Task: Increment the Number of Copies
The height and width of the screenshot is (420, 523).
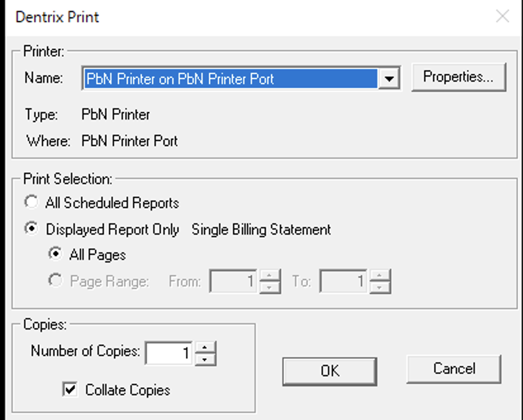Action: point(205,347)
